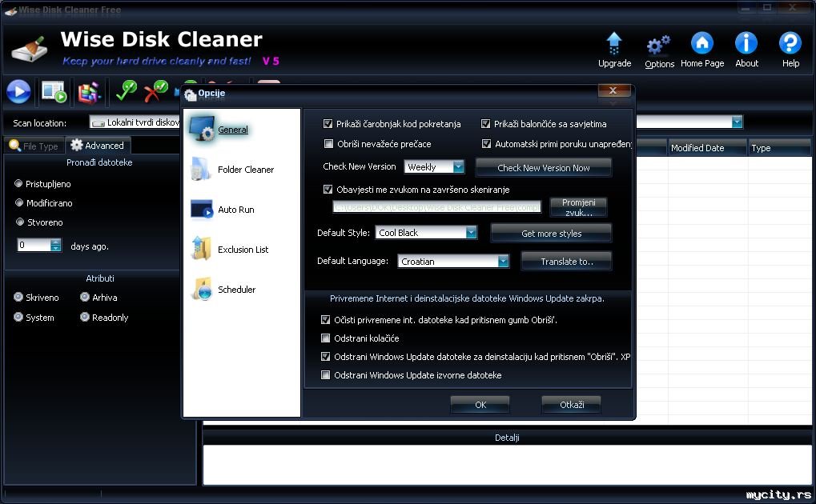Viewport: 816px width, 504px height.
Task: Select the Arhiva attribute option
Action: coord(85,297)
